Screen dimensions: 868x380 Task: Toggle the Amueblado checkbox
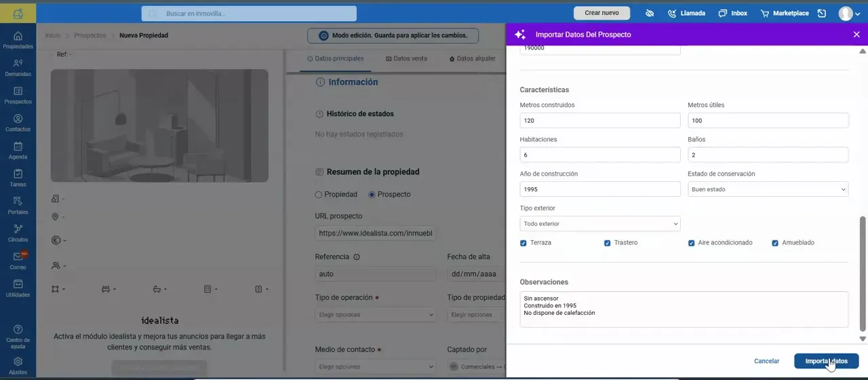pos(775,243)
